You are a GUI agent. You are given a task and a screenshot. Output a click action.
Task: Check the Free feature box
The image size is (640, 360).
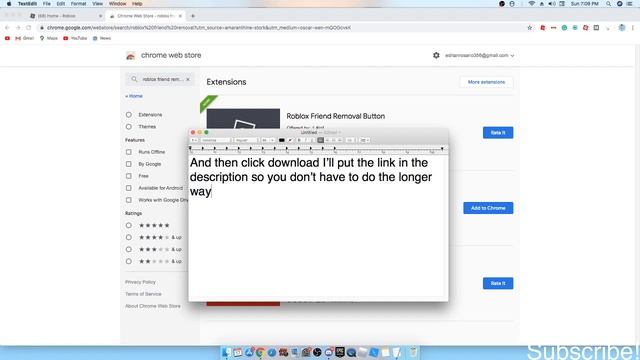click(x=129, y=176)
